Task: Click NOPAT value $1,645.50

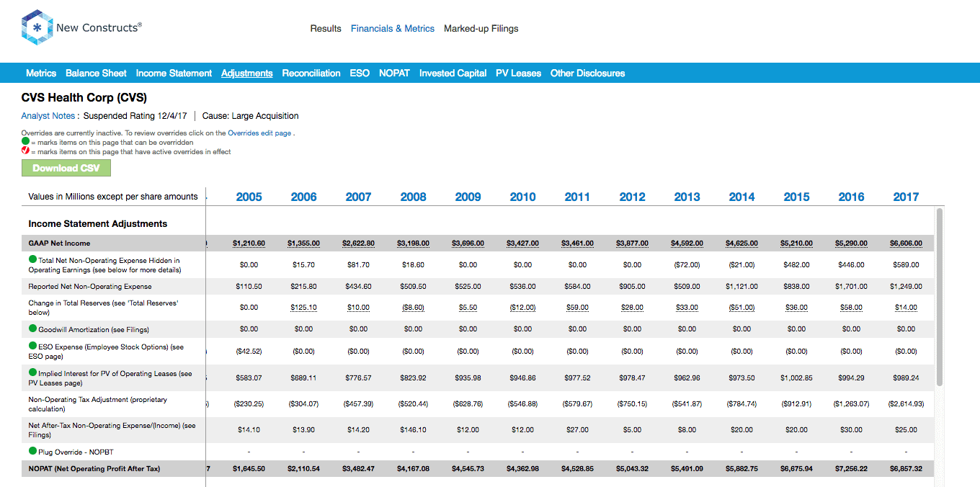Action: 249,469
